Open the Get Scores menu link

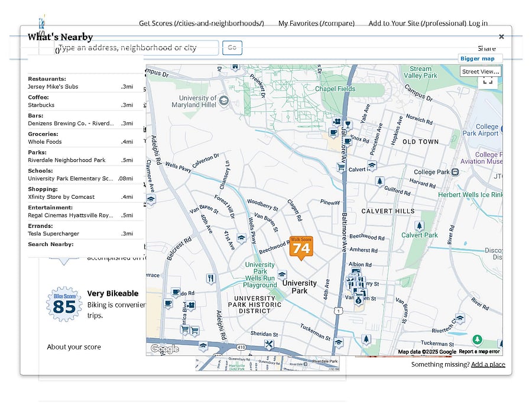point(201,24)
